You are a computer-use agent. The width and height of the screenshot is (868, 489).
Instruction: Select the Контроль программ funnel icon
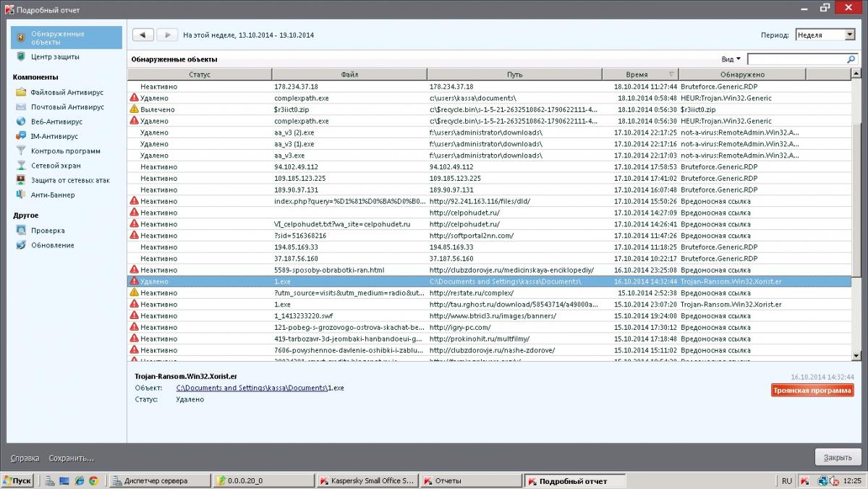21,151
